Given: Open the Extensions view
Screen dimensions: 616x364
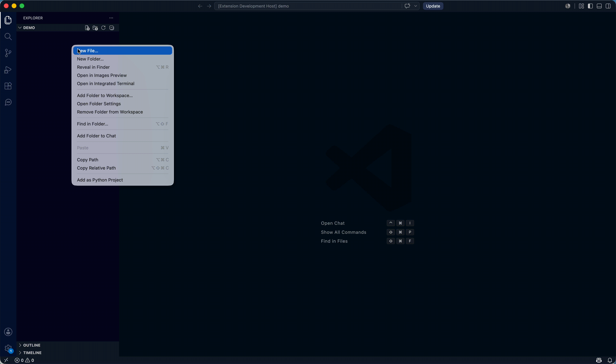Looking at the screenshot, I should click(8, 86).
